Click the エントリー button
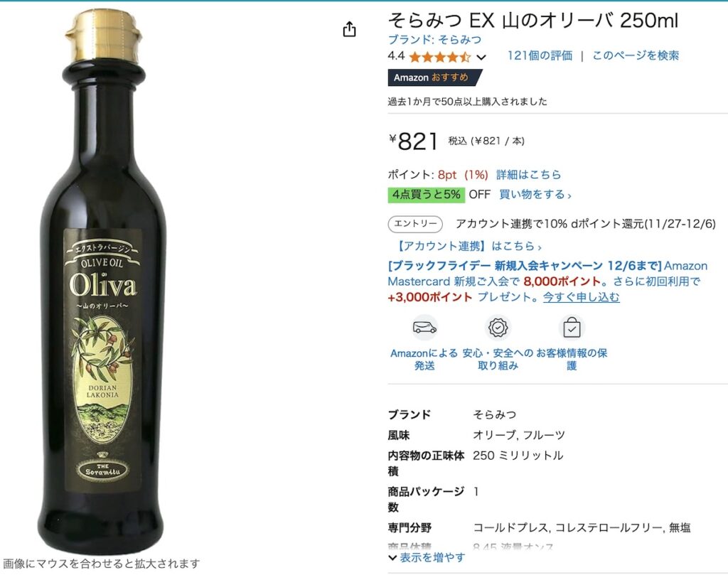This screenshot has height=575, width=728. 415,224
